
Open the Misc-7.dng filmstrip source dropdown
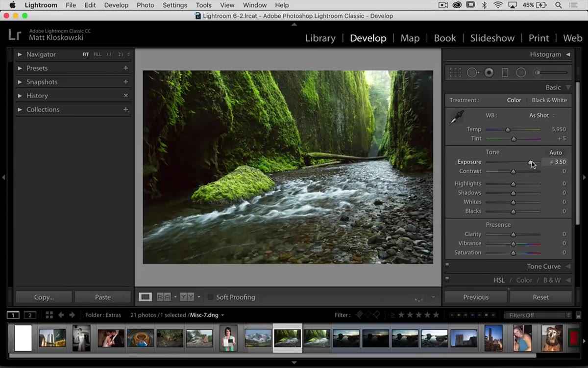pyautogui.click(x=222, y=315)
